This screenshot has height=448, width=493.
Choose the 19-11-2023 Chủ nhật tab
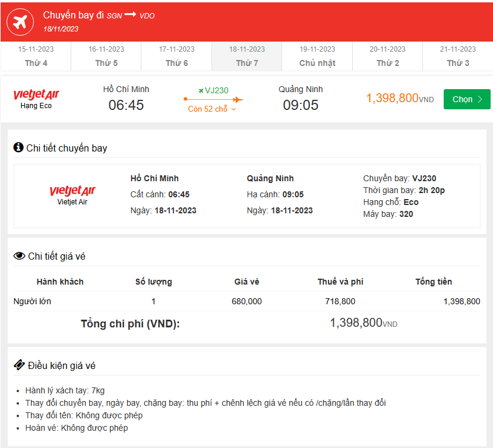[317, 56]
